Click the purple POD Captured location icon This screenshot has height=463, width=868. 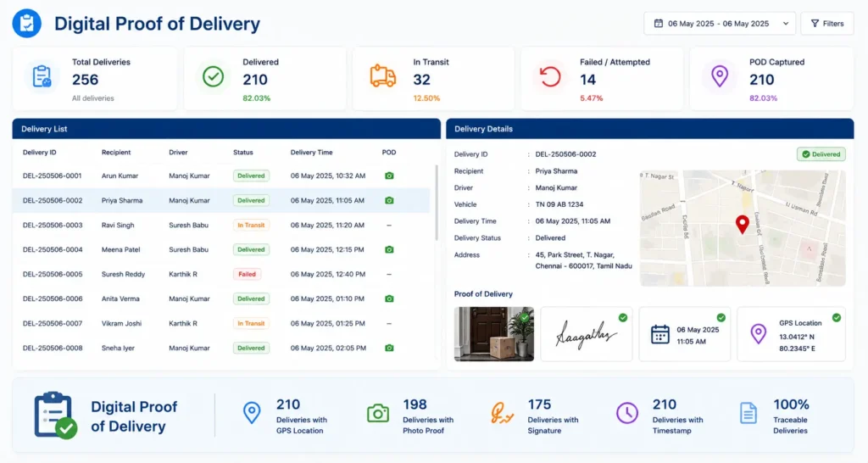point(720,76)
